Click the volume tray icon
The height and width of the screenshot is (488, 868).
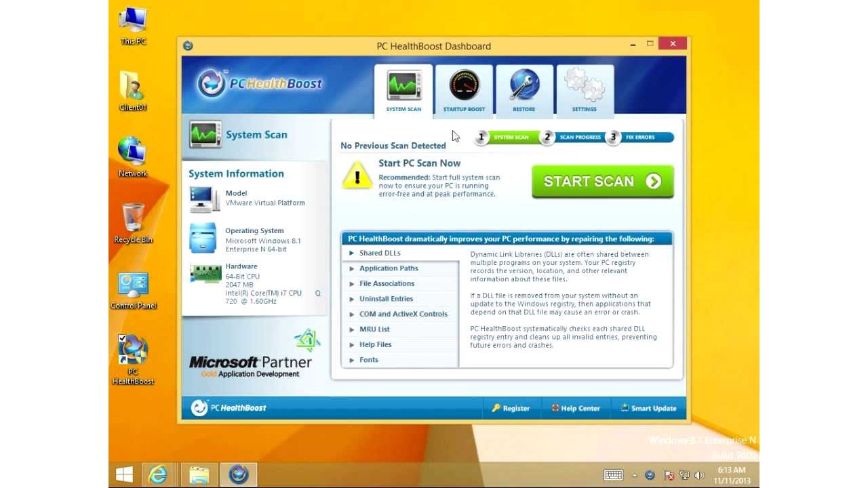(x=699, y=475)
